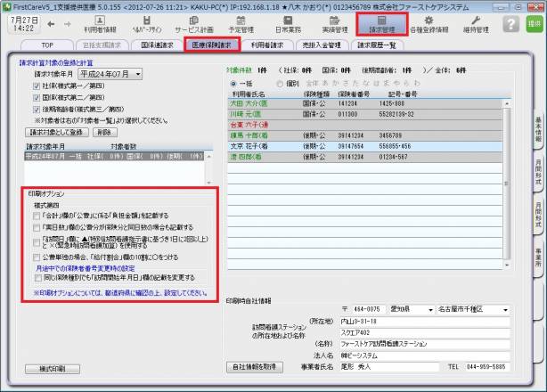The height and width of the screenshot is (392, 547).
Task: Click the 予定管理 toolbar icon
Action: coord(241,24)
